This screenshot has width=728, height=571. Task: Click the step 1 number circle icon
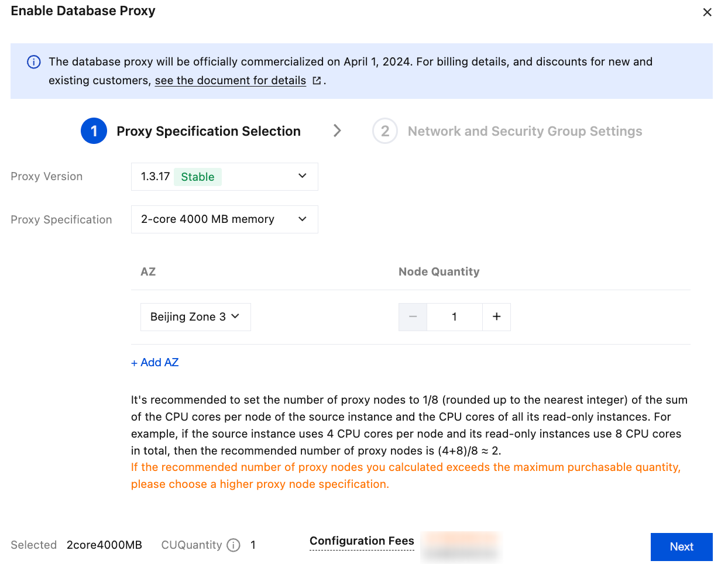[x=94, y=131]
